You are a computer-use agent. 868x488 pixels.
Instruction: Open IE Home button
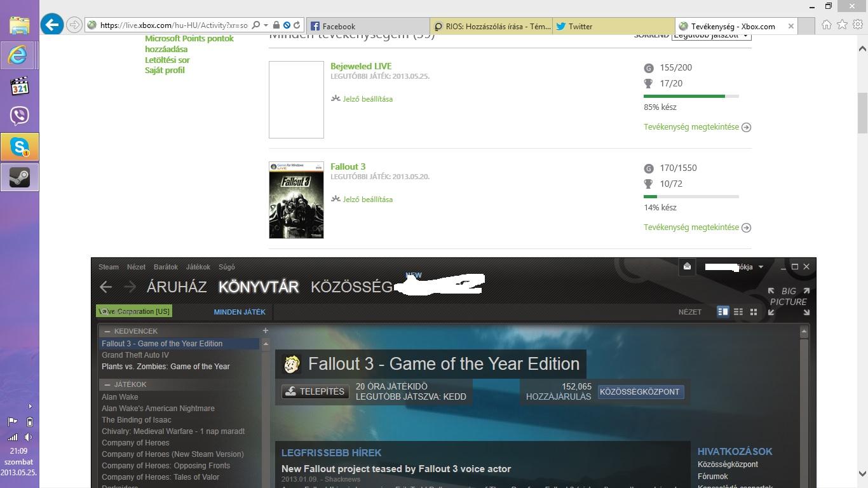click(x=827, y=25)
